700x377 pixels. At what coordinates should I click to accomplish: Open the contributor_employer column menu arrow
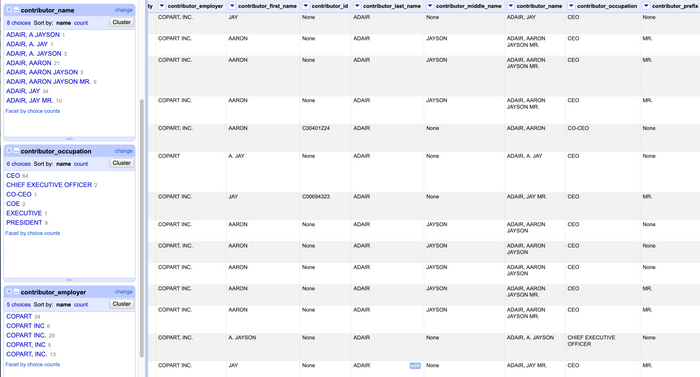tap(162, 6)
